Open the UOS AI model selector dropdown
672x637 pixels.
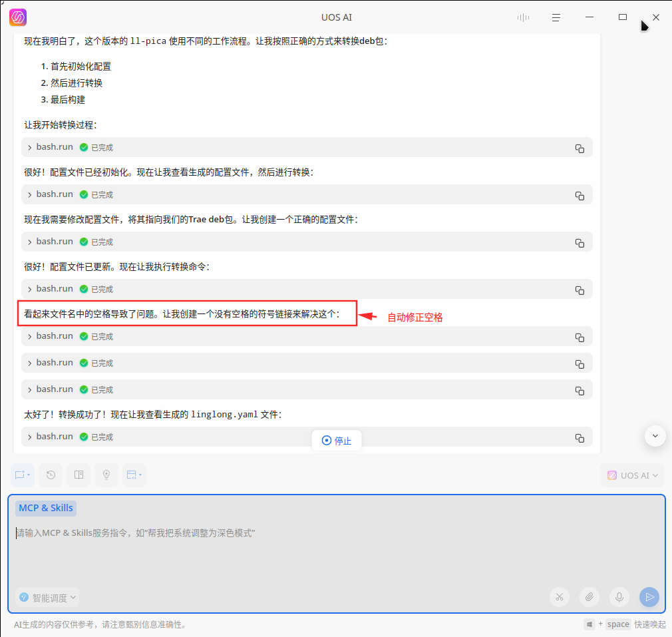click(x=633, y=475)
